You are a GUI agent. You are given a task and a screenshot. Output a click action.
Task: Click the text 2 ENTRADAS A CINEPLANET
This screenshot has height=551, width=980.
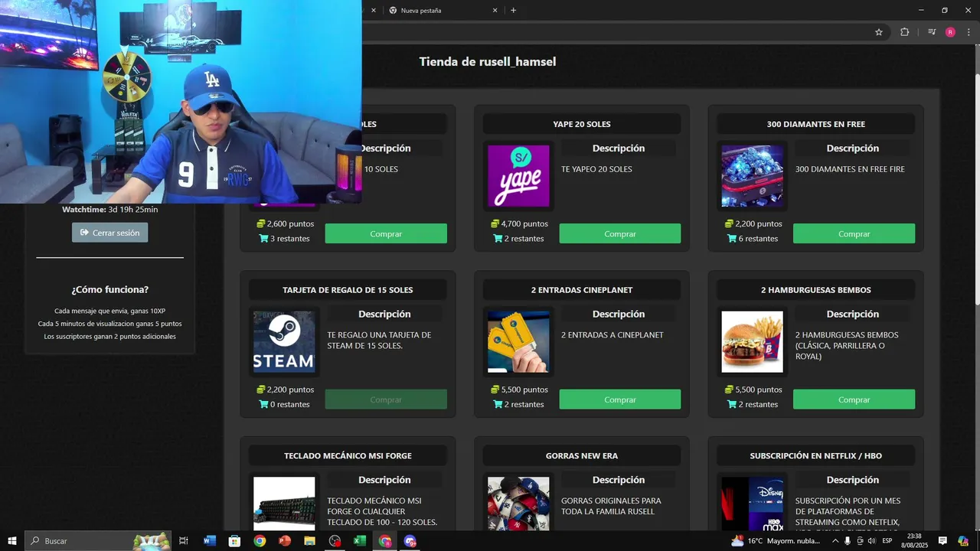tap(612, 335)
